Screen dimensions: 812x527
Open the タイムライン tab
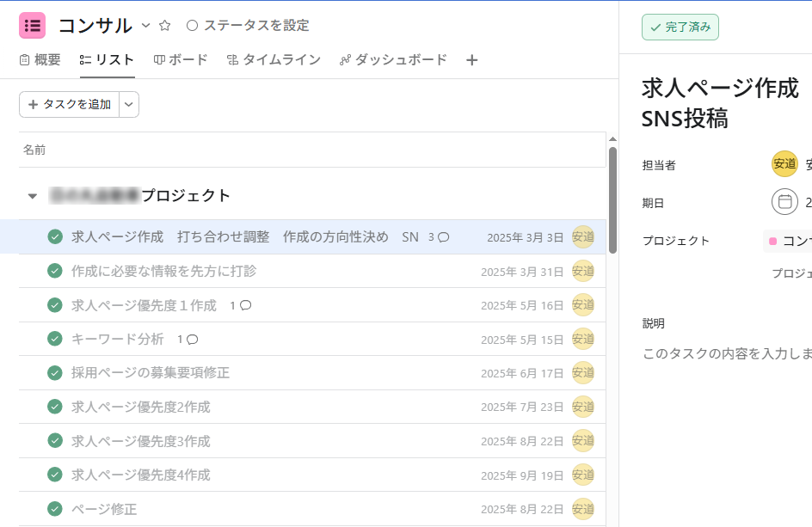[274, 60]
